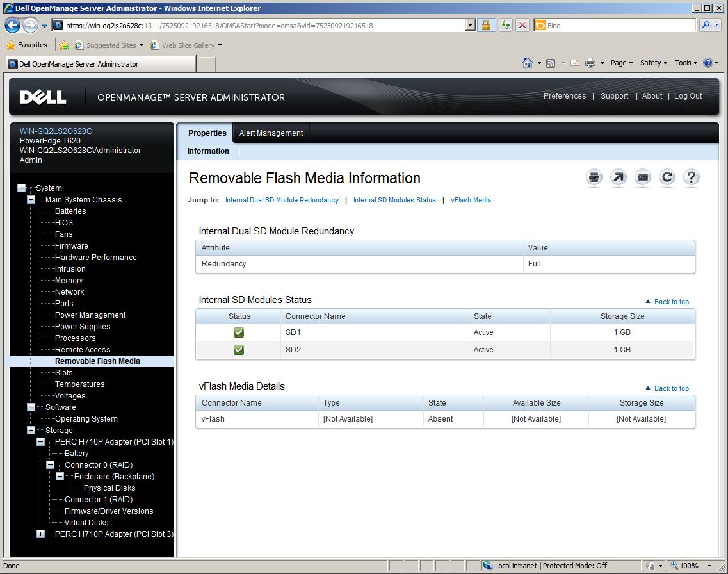This screenshot has height=574, width=728.
Task: Expand PERC H710P Adapter PCI Slot 3
Action: coord(41,534)
